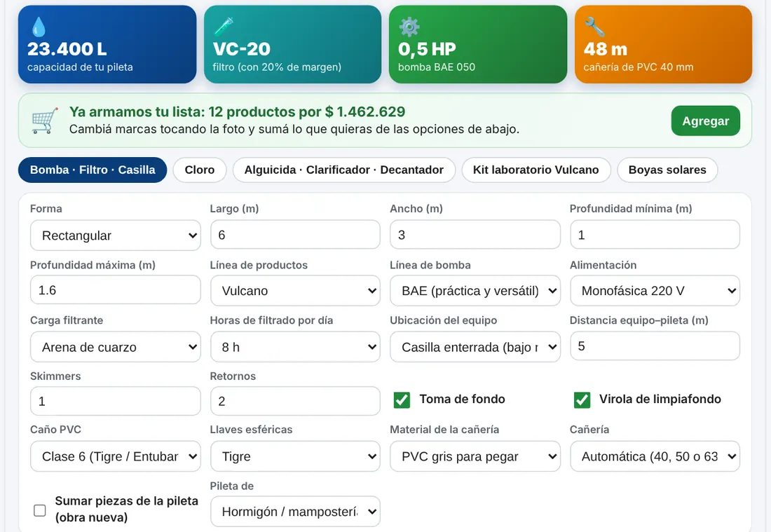Click the test tube icon on VC-20 card
This screenshot has height=532, width=771.
pos(223,27)
